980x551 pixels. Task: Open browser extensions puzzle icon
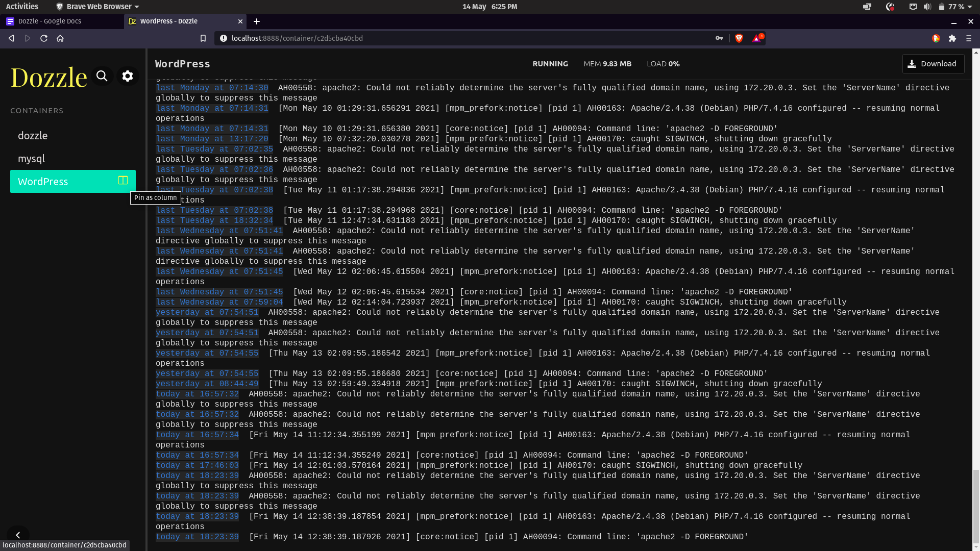click(952, 38)
